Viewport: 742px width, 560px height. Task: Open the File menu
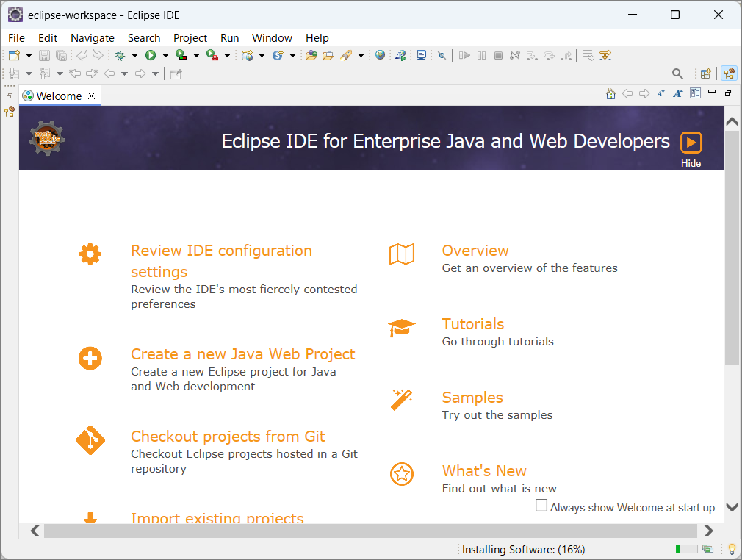pyautogui.click(x=17, y=38)
